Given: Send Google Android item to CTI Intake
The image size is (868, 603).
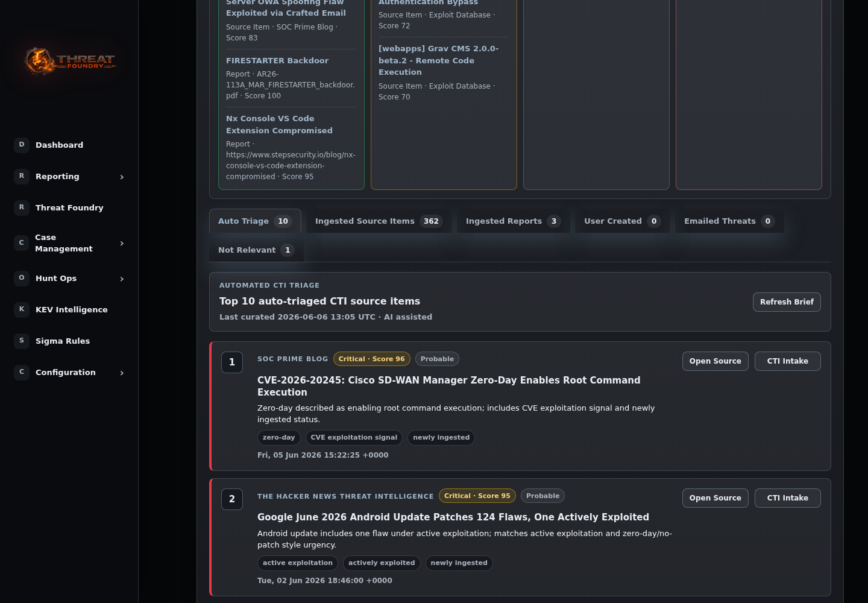Looking at the screenshot, I should pos(787,498).
